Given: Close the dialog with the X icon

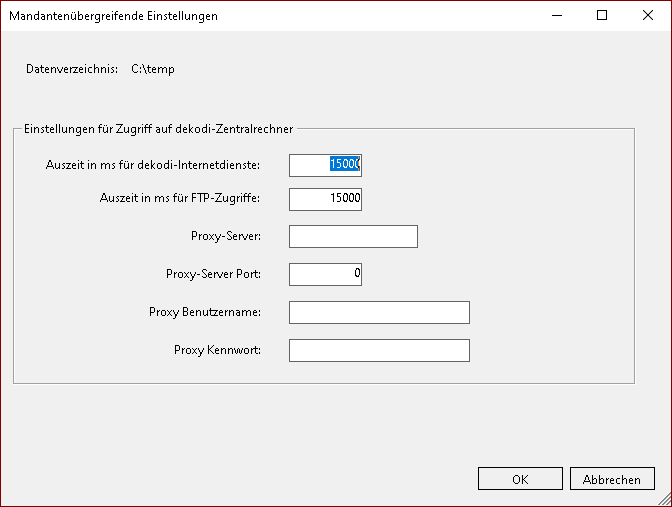Looking at the screenshot, I should pos(648,16).
